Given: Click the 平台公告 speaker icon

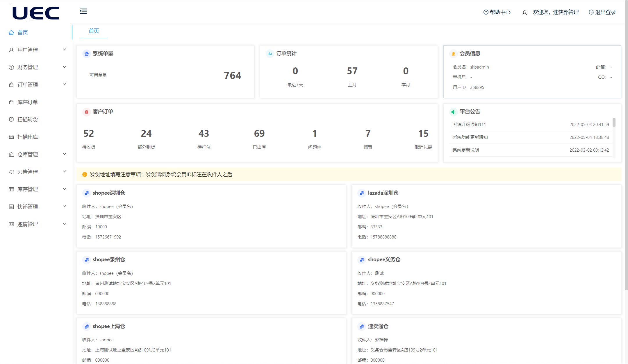Looking at the screenshot, I should (453, 112).
